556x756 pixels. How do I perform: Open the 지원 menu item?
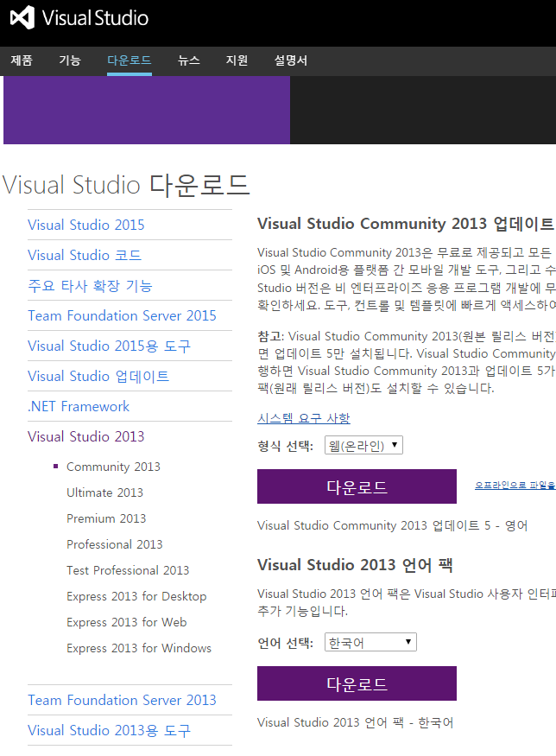237,60
